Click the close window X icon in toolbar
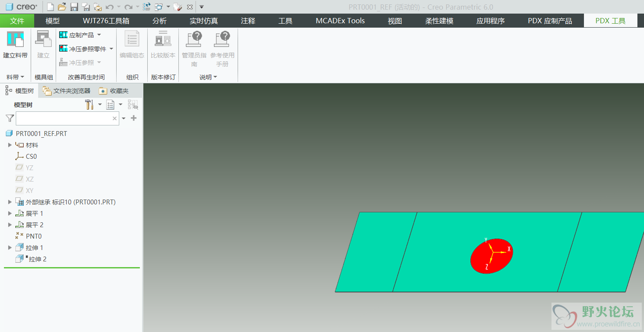This screenshot has height=332, width=644. [189, 7]
